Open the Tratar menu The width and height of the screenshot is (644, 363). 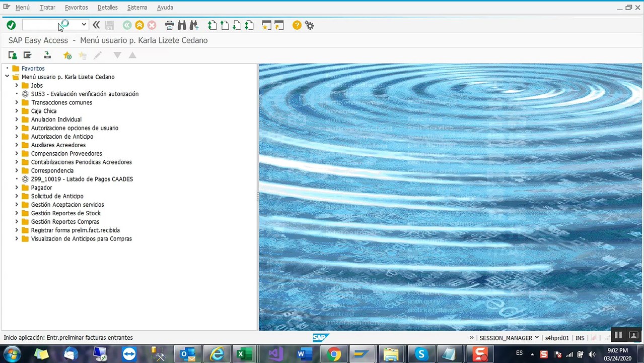click(47, 8)
